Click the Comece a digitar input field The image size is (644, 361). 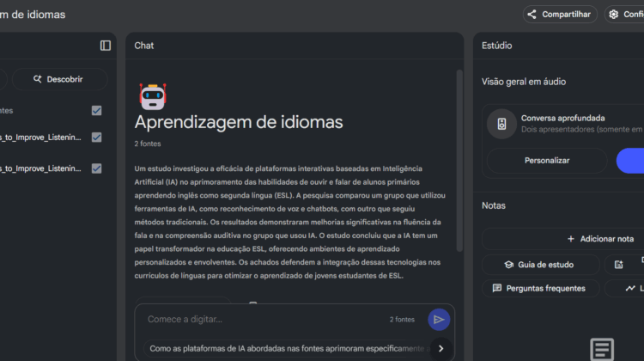[258, 320]
